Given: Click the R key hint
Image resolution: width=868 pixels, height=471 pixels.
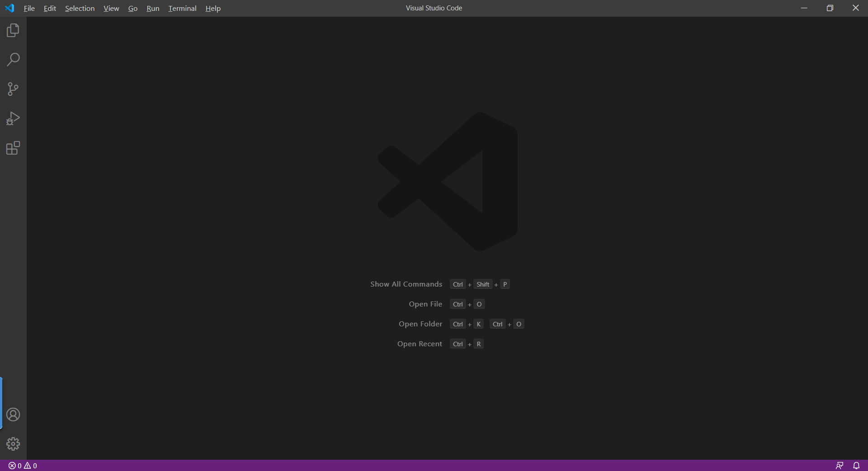Looking at the screenshot, I should (x=479, y=344).
